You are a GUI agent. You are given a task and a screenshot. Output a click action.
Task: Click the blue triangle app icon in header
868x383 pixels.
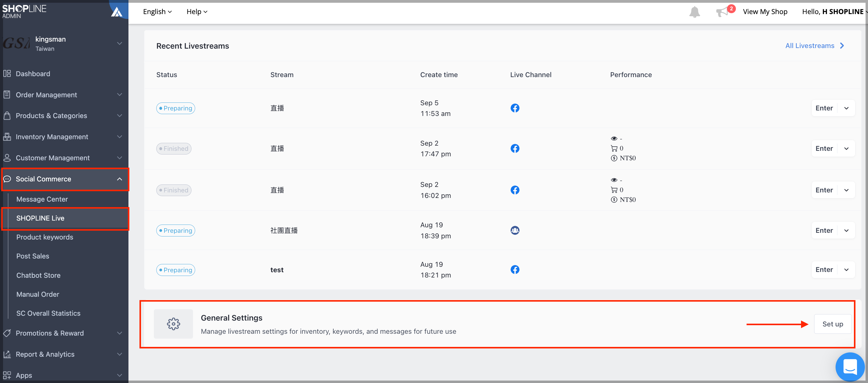pyautogui.click(x=117, y=12)
